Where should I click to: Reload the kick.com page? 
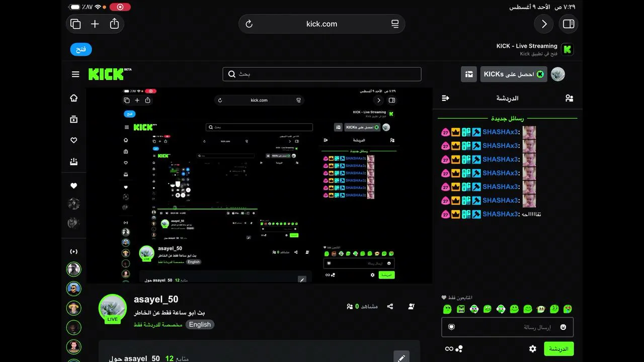point(249,24)
